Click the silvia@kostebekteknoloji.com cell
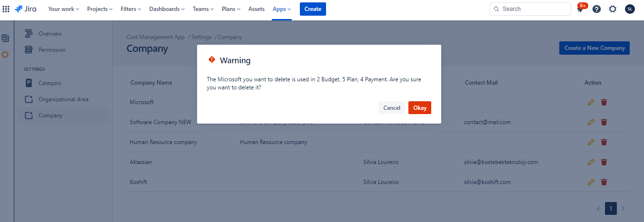This screenshot has width=644, height=222. (501, 162)
